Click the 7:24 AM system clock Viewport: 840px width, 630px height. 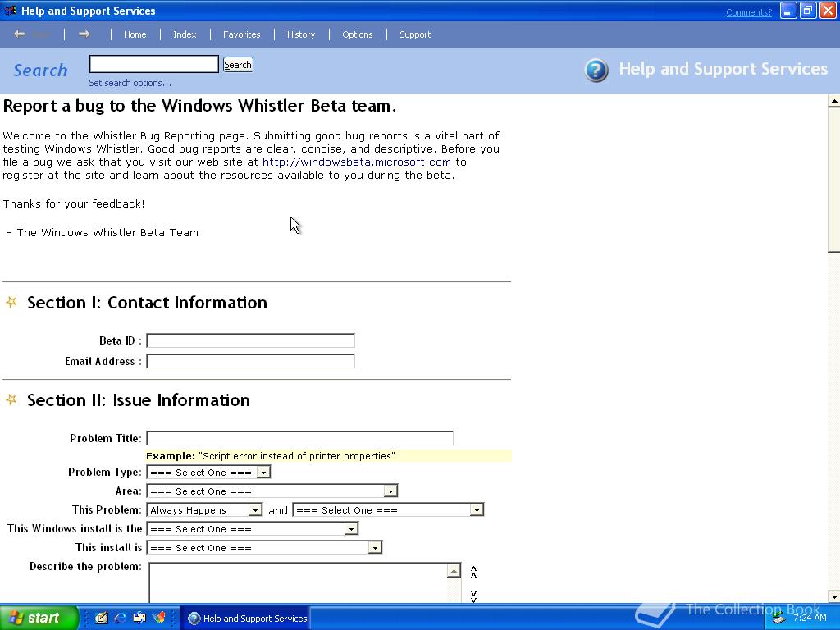810,619
